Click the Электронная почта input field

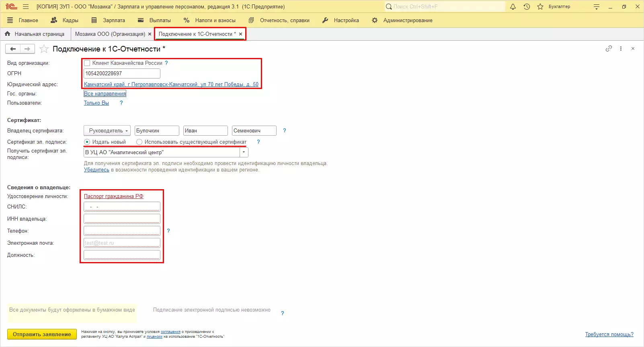pyautogui.click(x=122, y=243)
